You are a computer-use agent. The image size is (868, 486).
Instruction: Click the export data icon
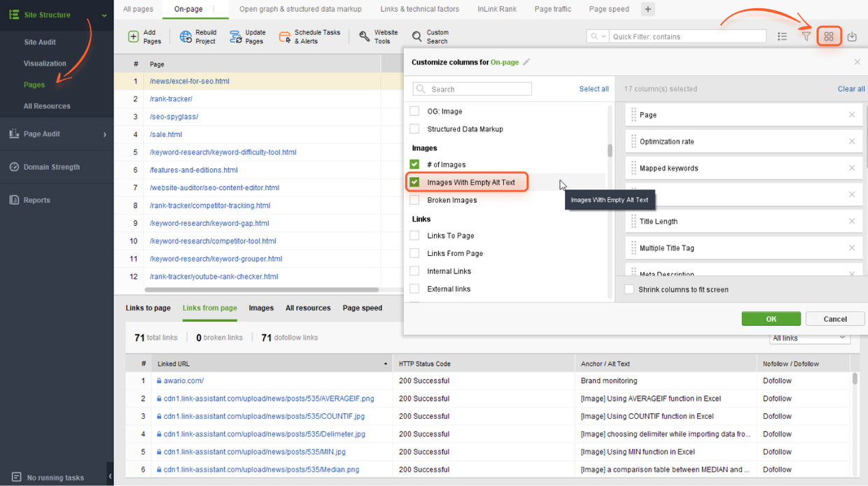click(852, 36)
